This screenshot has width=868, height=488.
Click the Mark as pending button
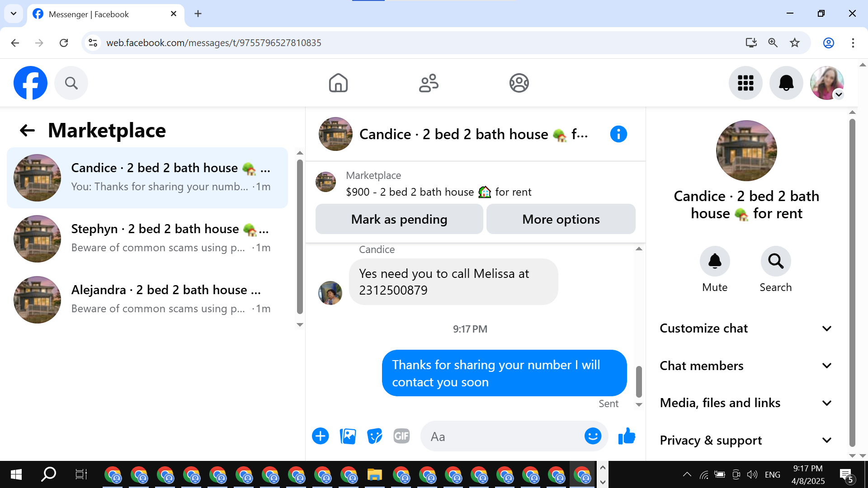(399, 219)
